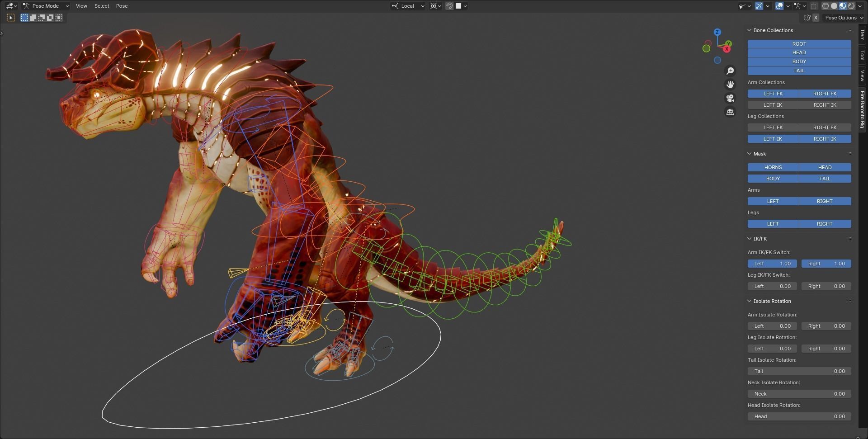Screen dimensions: 868x439
Task: Toggle ROOT bone collection visibility
Action: pos(799,44)
